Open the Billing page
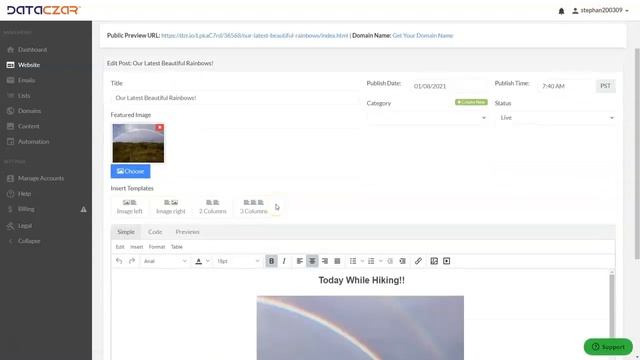Screen dimensions: 640x360 pos(26,209)
